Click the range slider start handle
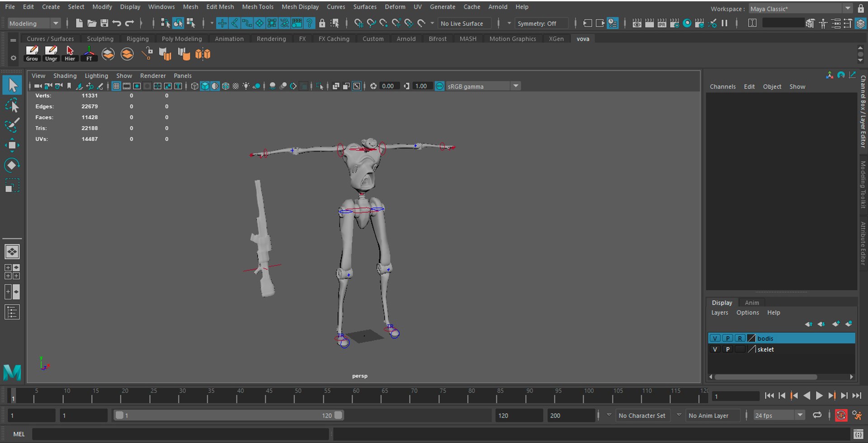 coord(119,415)
